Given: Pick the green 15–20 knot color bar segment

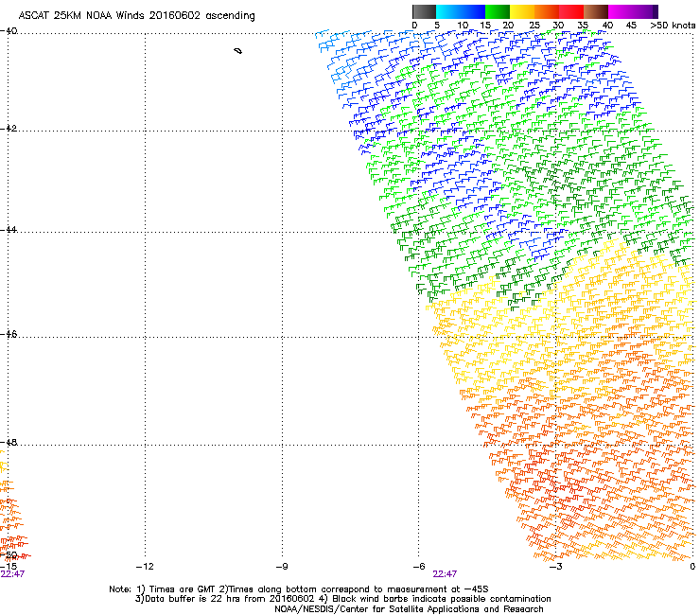Looking at the screenshot, I should coord(498,11).
